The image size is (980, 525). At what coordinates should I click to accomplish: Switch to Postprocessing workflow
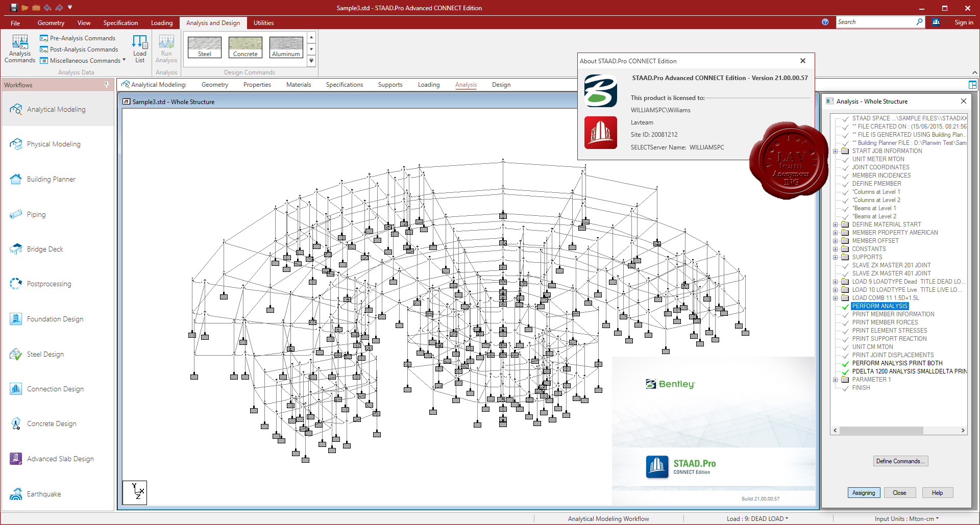coord(57,284)
